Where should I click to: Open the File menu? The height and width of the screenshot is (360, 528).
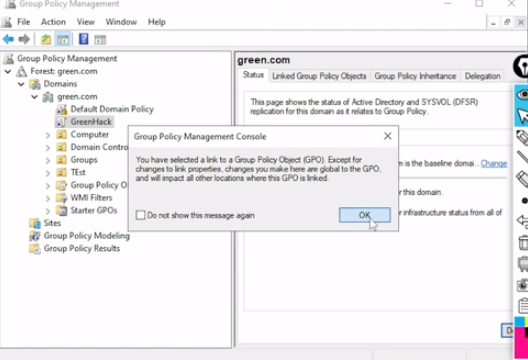23,22
